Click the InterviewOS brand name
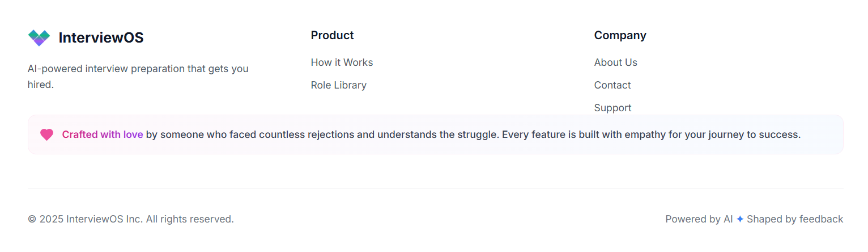The image size is (868, 252). pyautogui.click(x=101, y=38)
